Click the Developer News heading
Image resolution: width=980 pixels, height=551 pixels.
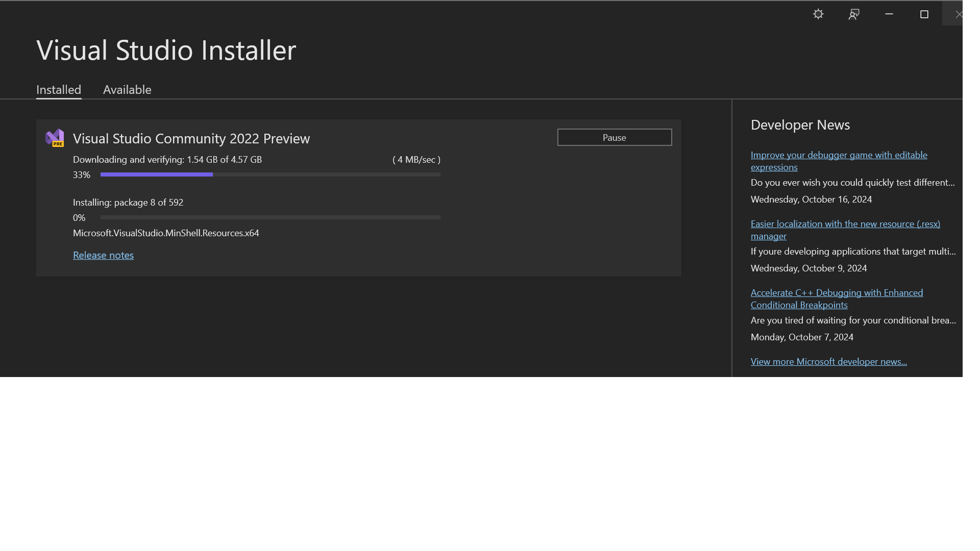(800, 125)
